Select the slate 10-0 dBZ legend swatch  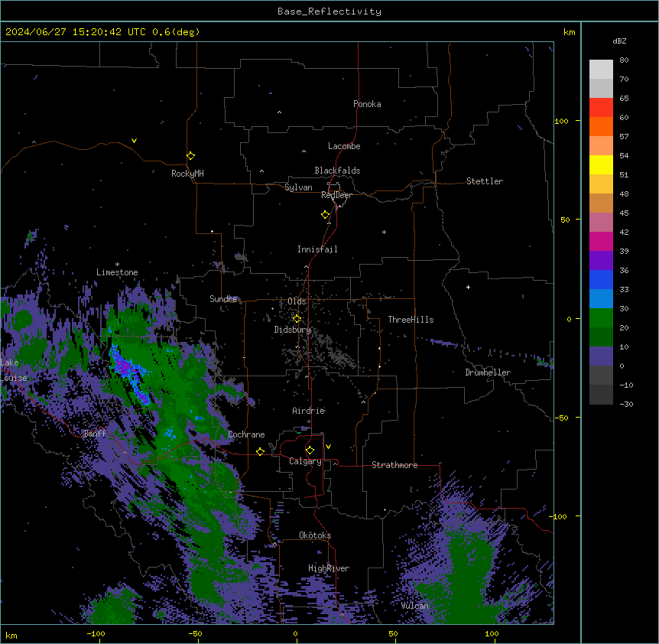(x=601, y=356)
